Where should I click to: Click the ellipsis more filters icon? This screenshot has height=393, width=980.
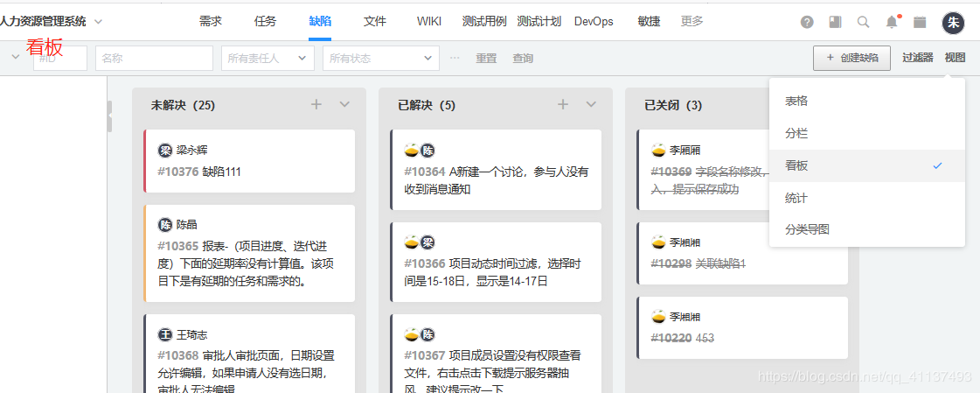[x=455, y=58]
